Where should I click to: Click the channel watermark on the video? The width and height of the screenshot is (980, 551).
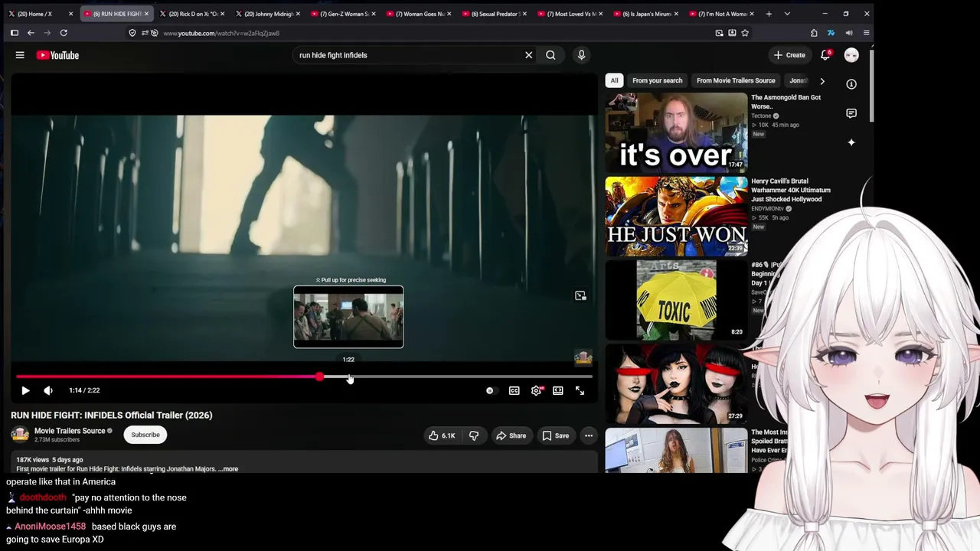583,358
